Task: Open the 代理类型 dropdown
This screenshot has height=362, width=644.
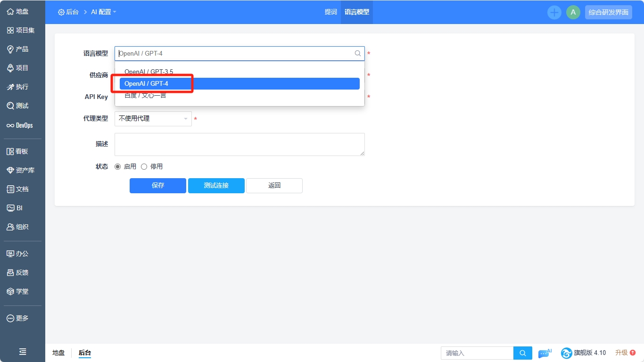Action: tap(153, 118)
